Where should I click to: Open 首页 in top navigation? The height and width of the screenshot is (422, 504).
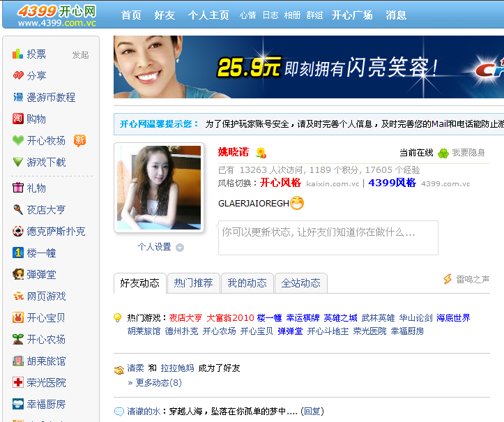[x=131, y=15]
